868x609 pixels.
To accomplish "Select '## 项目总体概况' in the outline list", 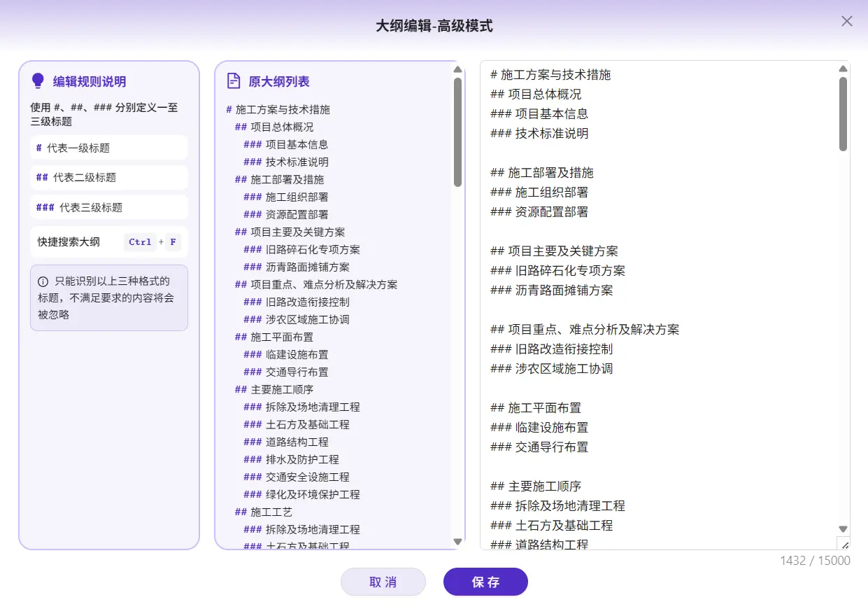I will [x=274, y=127].
